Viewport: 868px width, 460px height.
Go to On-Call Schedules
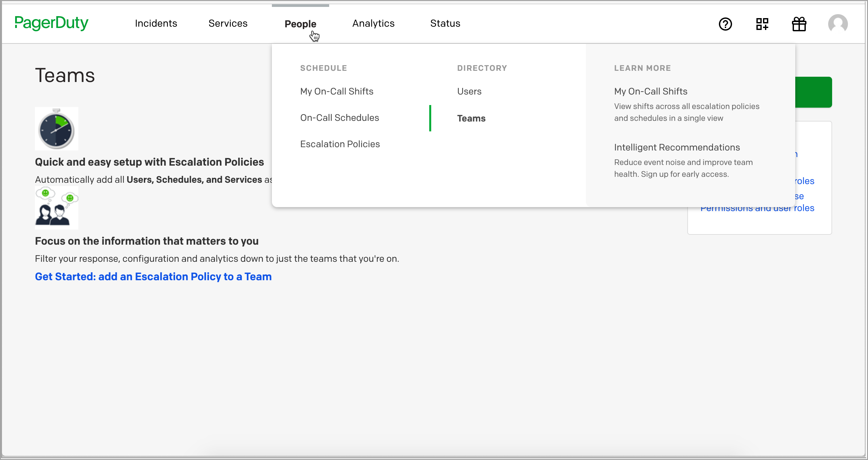(339, 118)
